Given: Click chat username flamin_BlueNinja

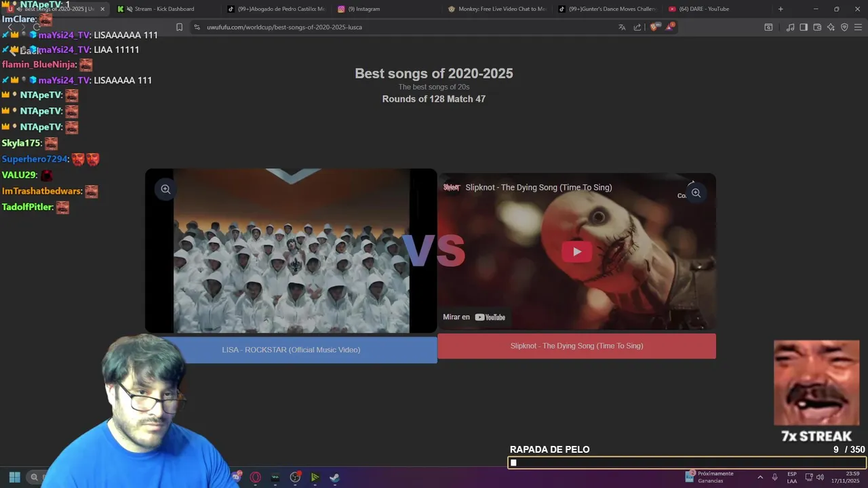Looking at the screenshot, I should tap(39, 65).
